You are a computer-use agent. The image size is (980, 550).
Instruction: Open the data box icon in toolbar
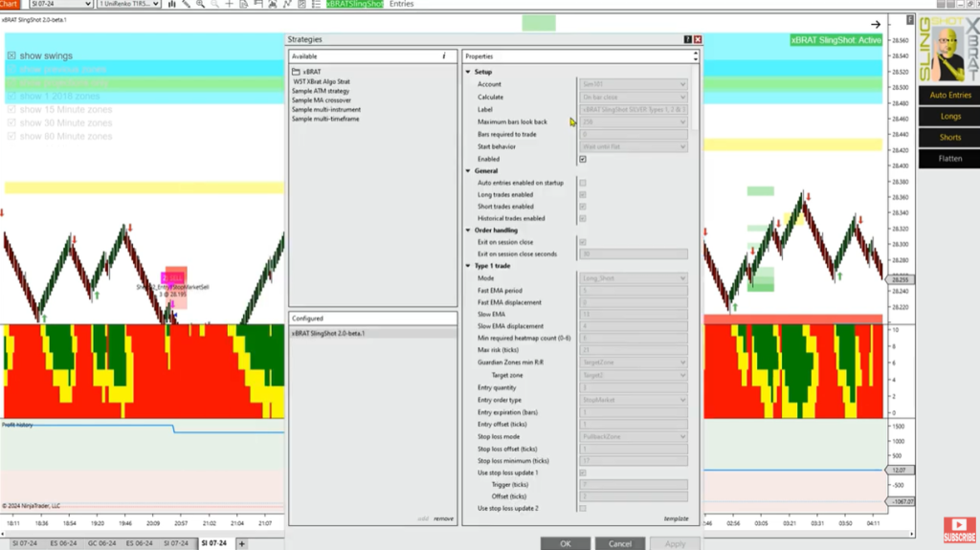pyautogui.click(x=244, y=4)
